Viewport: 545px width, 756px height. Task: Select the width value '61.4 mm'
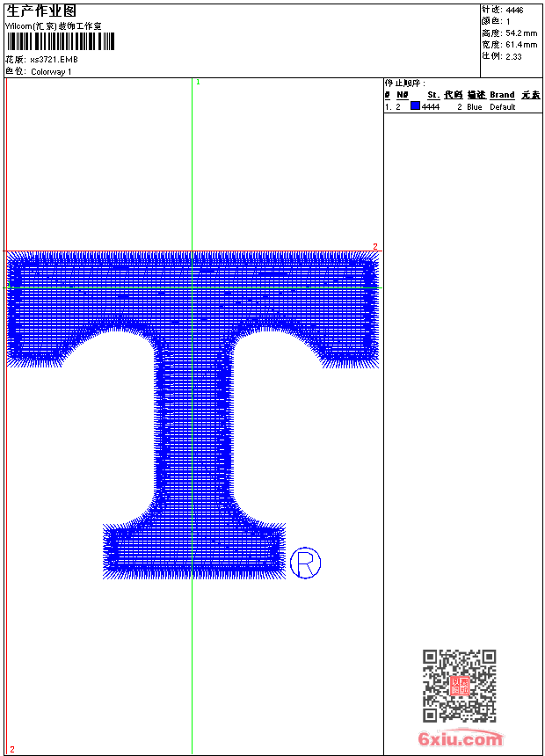(x=521, y=44)
